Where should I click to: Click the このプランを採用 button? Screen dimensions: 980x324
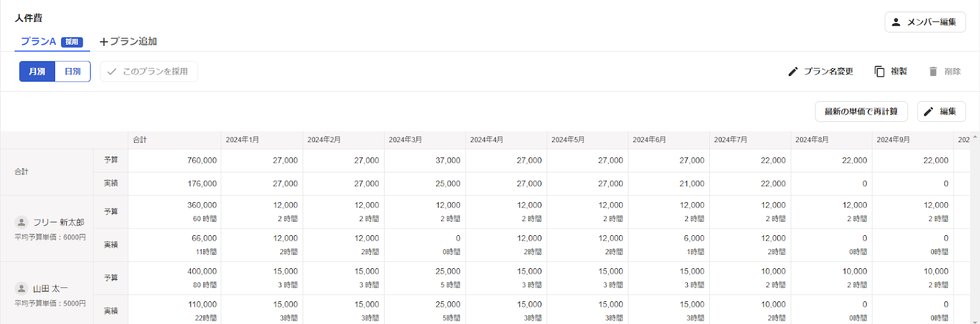coord(149,72)
